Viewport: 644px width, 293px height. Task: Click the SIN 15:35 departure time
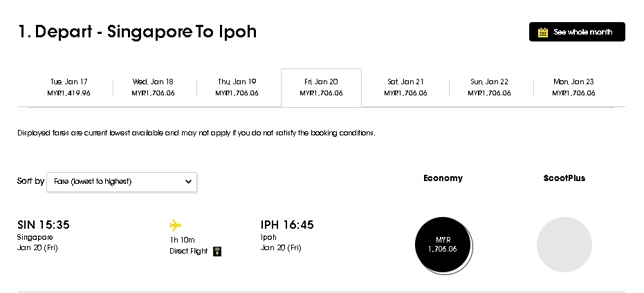tap(44, 225)
